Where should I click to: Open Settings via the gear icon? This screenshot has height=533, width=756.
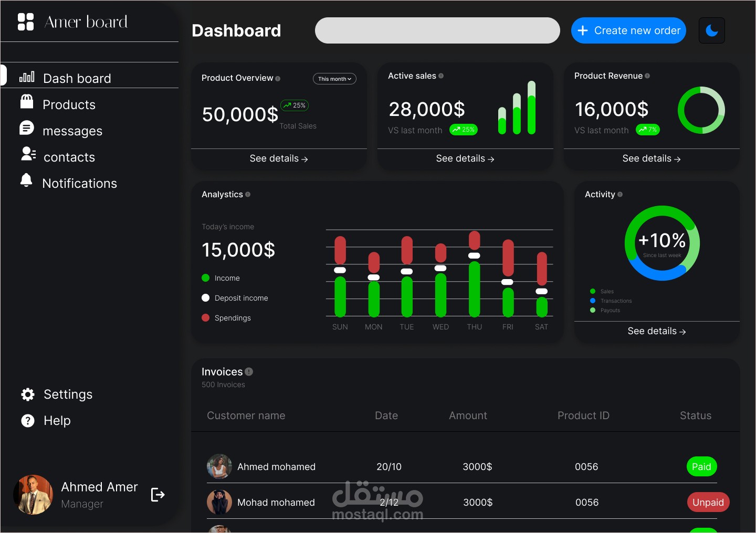[x=28, y=395]
